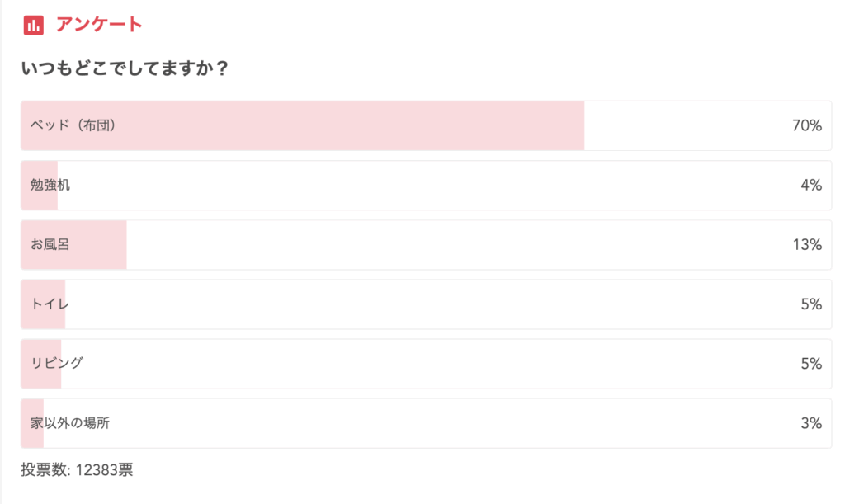Click the 4% result for 勉強机
The height and width of the screenshot is (504, 845).
click(x=810, y=186)
